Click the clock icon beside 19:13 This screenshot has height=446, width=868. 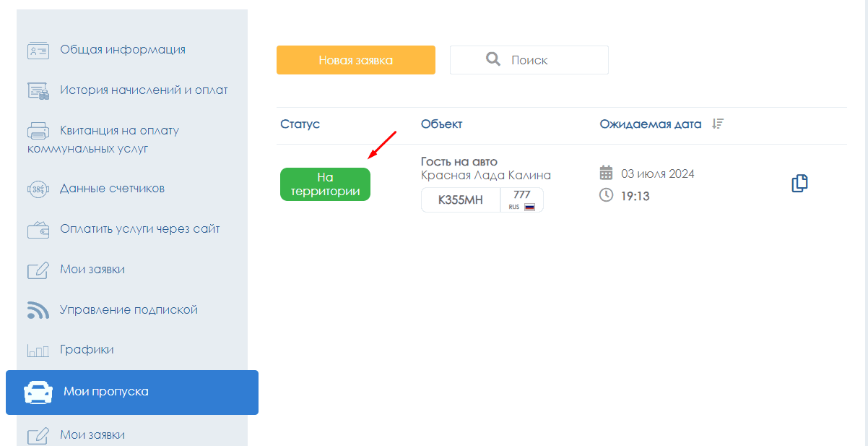click(607, 195)
